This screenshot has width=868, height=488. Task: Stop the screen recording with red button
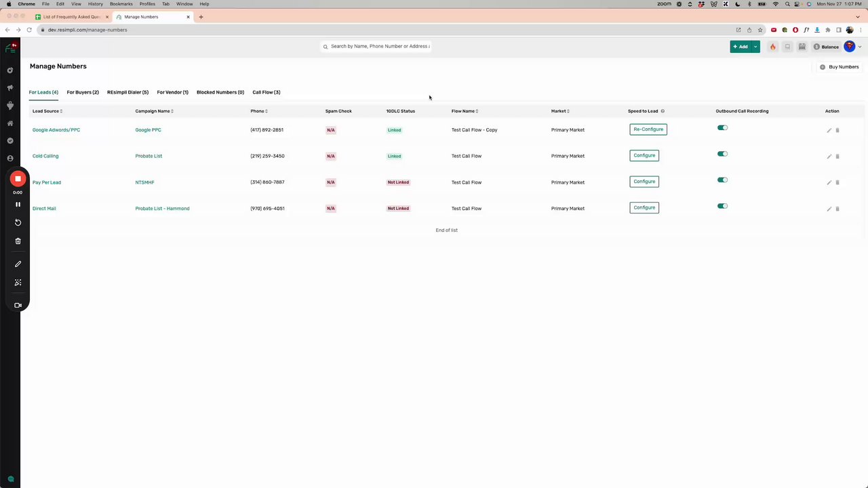(18, 179)
